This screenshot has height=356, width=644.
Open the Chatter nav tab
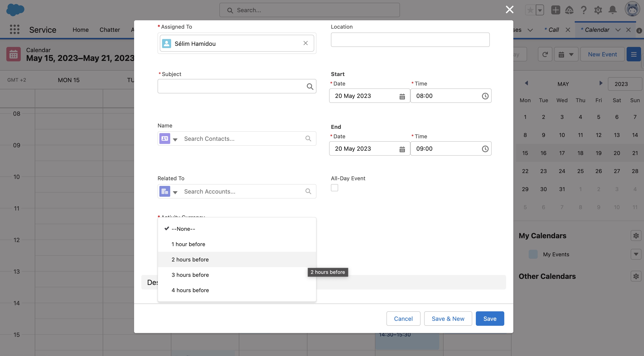[109, 30]
